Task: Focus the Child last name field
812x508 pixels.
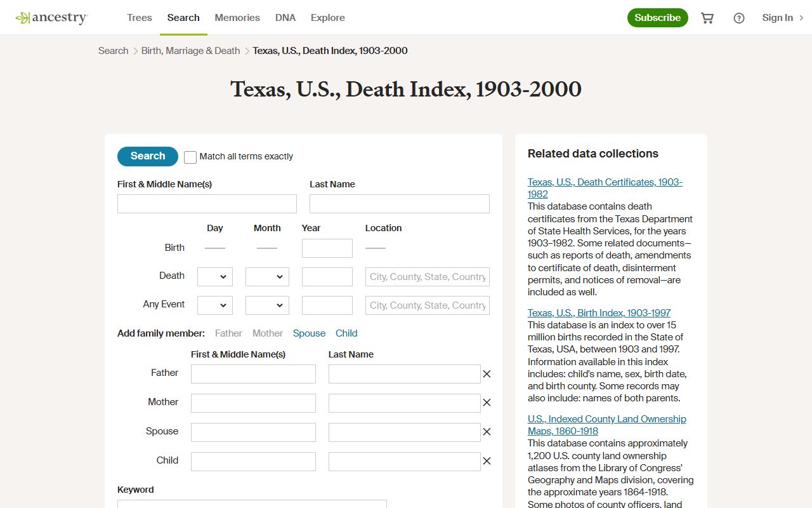Action: pyautogui.click(x=405, y=462)
